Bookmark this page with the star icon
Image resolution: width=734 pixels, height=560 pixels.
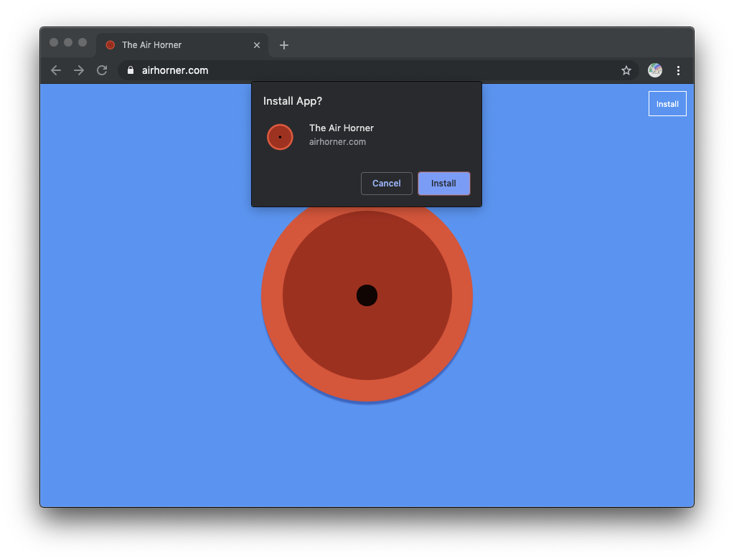point(626,70)
